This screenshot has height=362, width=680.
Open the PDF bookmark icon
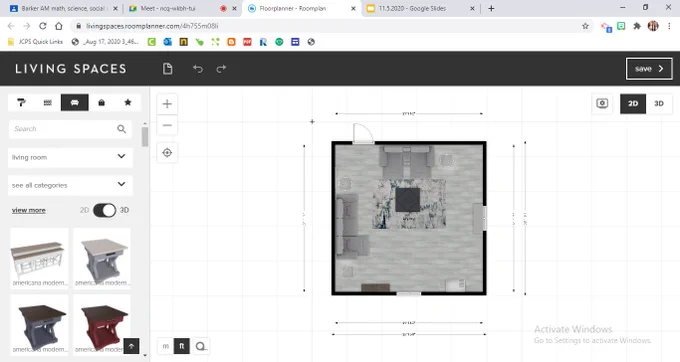coord(247,42)
